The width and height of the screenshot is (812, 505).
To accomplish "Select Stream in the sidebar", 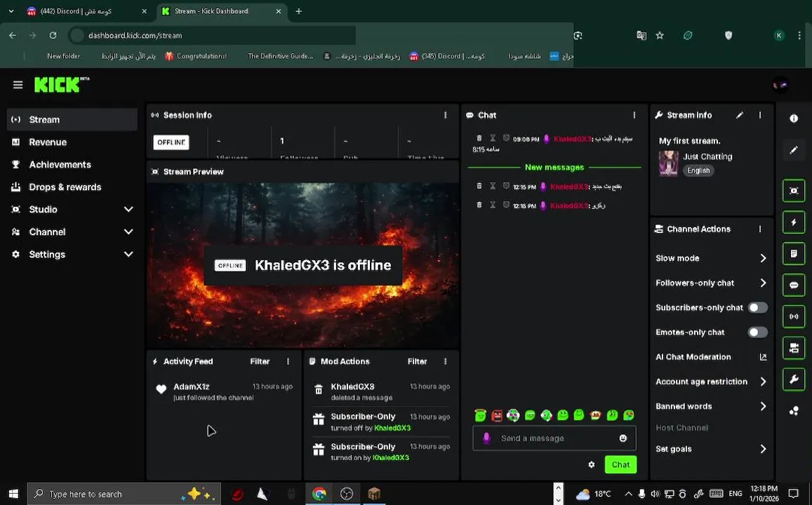I will pos(72,119).
